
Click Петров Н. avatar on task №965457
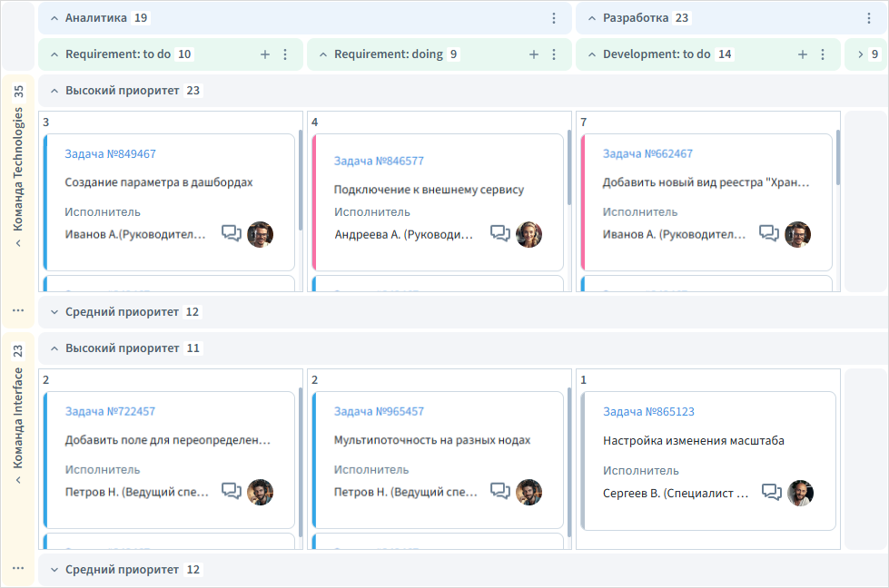pos(528,492)
